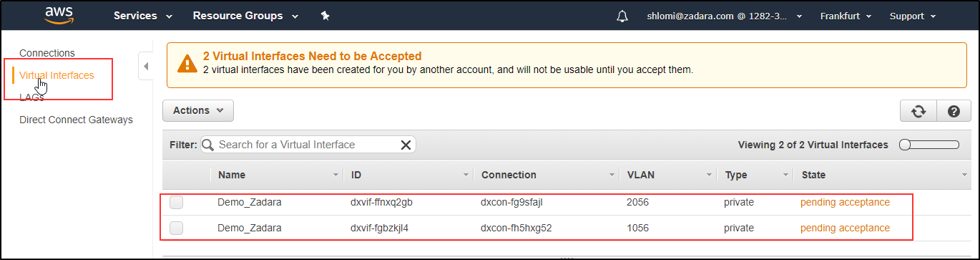
Task: Click the refresh button icon
Action: coord(918,111)
